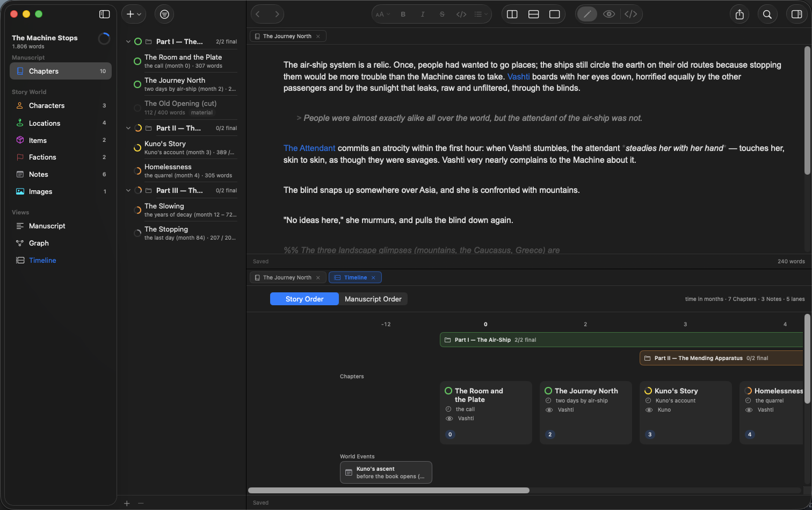Open Locations in Story World
Viewport: 812px width, 510px height.
click(x=61, y=123)
